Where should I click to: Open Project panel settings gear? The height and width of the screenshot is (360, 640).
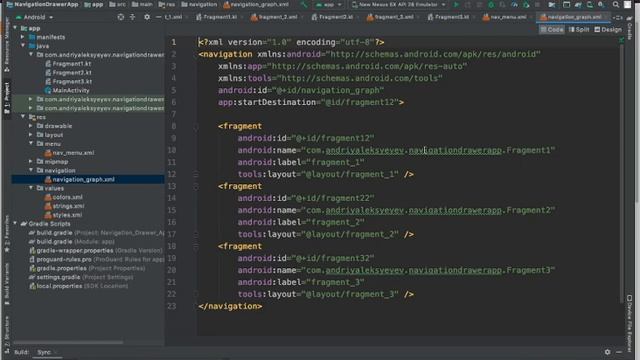click(147, 17)
